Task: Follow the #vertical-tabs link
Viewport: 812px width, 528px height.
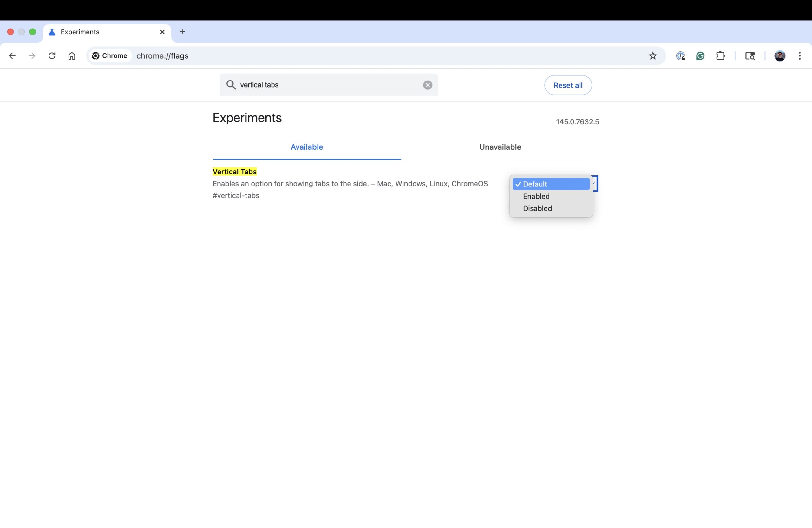Action: [x=236, y=195]
